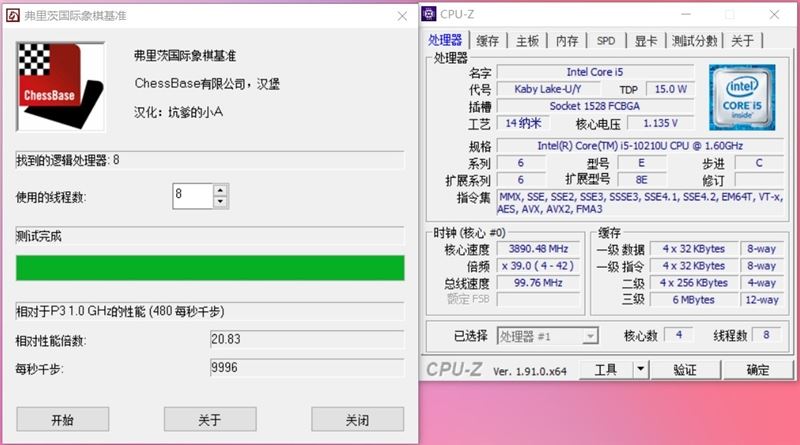Select the 处理器 tab in CPU-Z
The image size is (800, 445).
[x=444, y=40]
